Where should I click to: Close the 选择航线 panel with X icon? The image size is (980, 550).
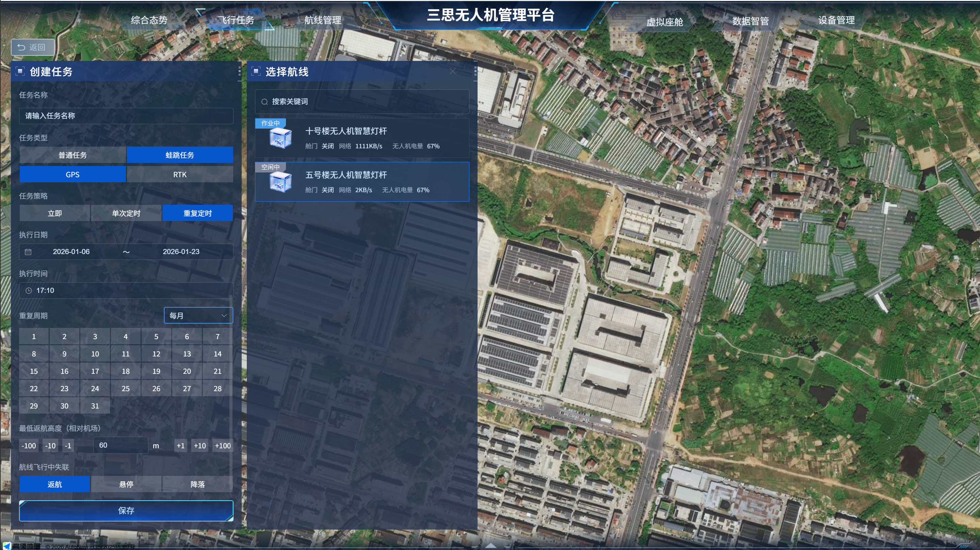[452, 71]
